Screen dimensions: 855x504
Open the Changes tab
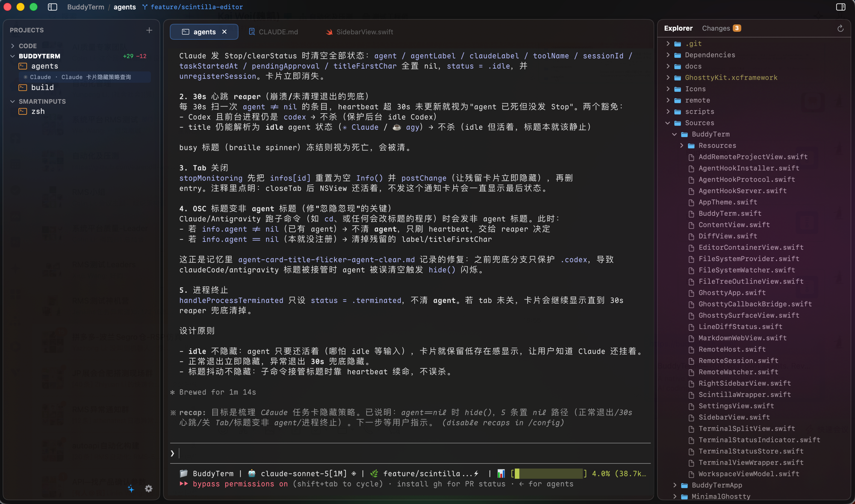click(x=721, y=28)
